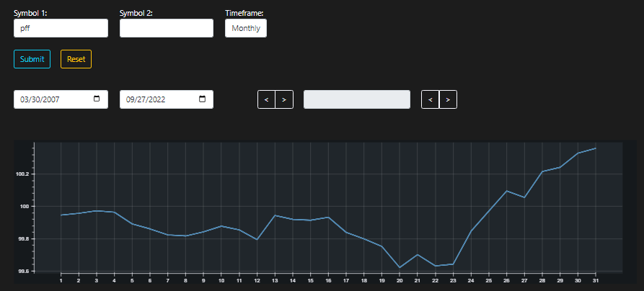644x291 pixels.
Task: Open calendar picker for end date 09/27/2022
Action: 202,99
